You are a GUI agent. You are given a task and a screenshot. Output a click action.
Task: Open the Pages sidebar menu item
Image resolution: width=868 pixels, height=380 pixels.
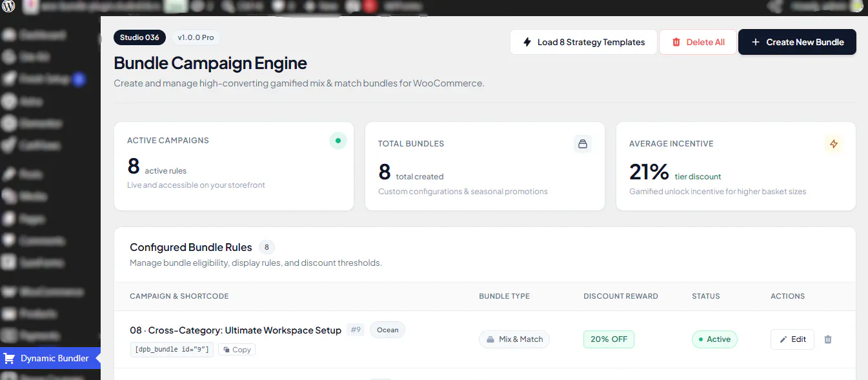click(x=32, y=219)
